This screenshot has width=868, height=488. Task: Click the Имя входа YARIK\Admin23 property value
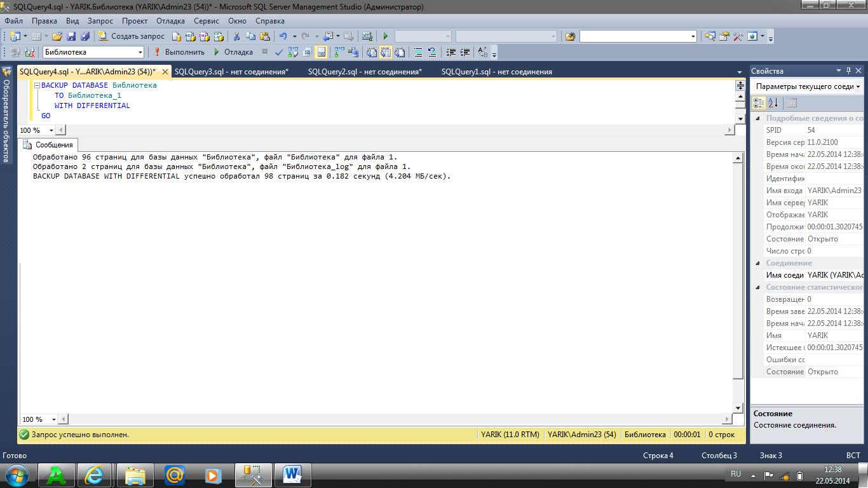(x=834, y=191)
